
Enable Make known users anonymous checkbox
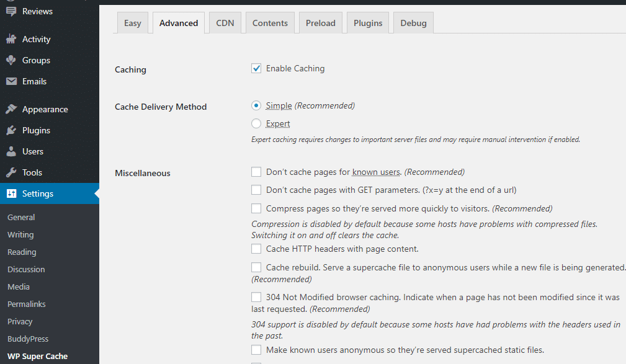(x=256, y=350)
